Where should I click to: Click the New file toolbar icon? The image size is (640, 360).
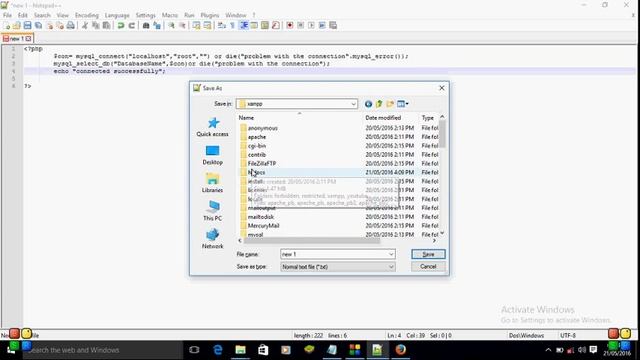pos(7,25)
